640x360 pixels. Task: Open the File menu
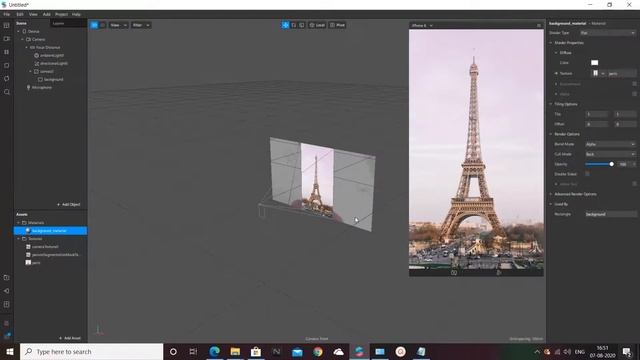[7, 14]
